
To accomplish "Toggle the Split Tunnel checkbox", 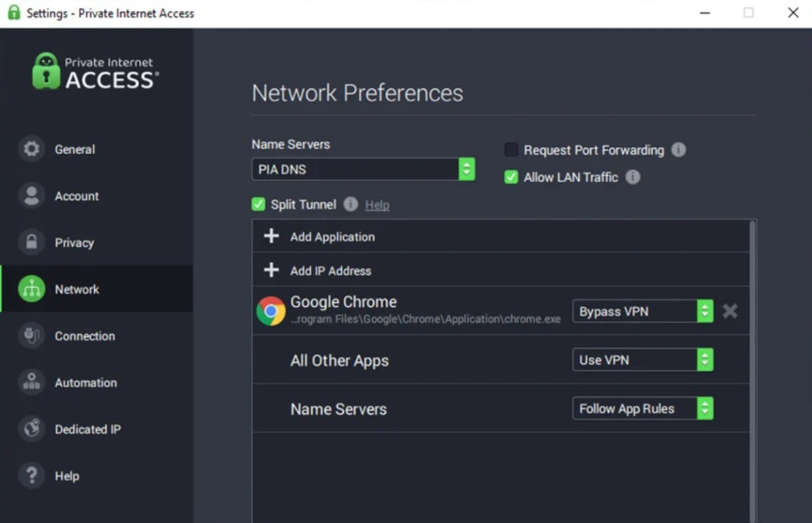I will coord(258,204).
